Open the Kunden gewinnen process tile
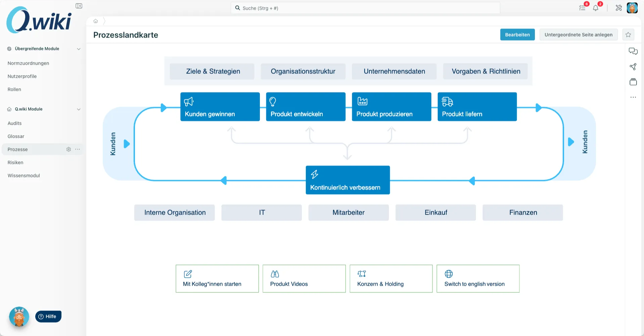 (x=220, y=107)
